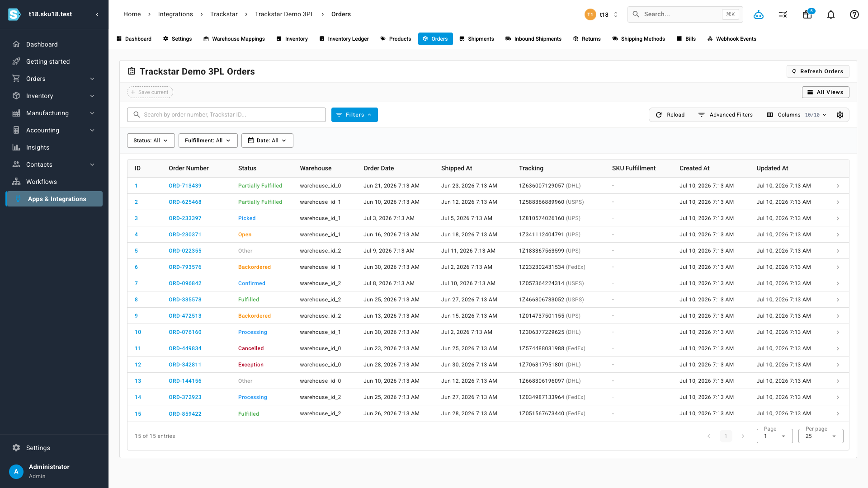Toggle the Filters button
This screenshot has height=488, width=868.
point(354,115)
